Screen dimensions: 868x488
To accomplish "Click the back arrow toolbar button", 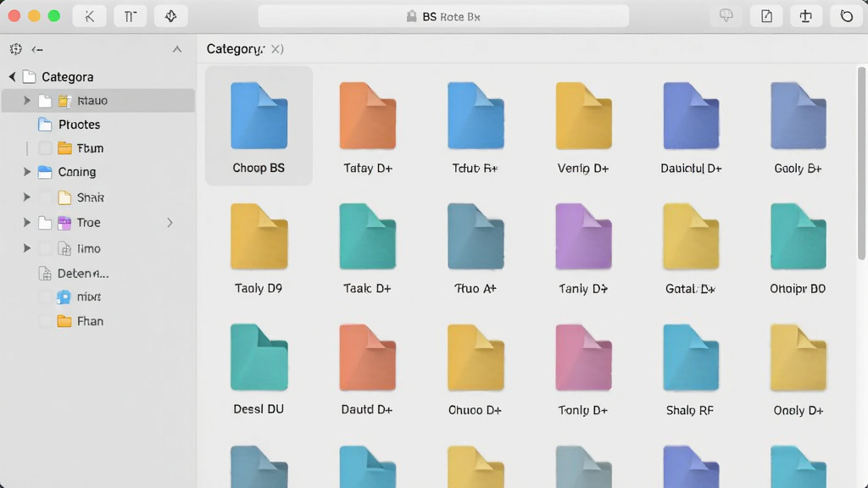I will pos(89,17).
